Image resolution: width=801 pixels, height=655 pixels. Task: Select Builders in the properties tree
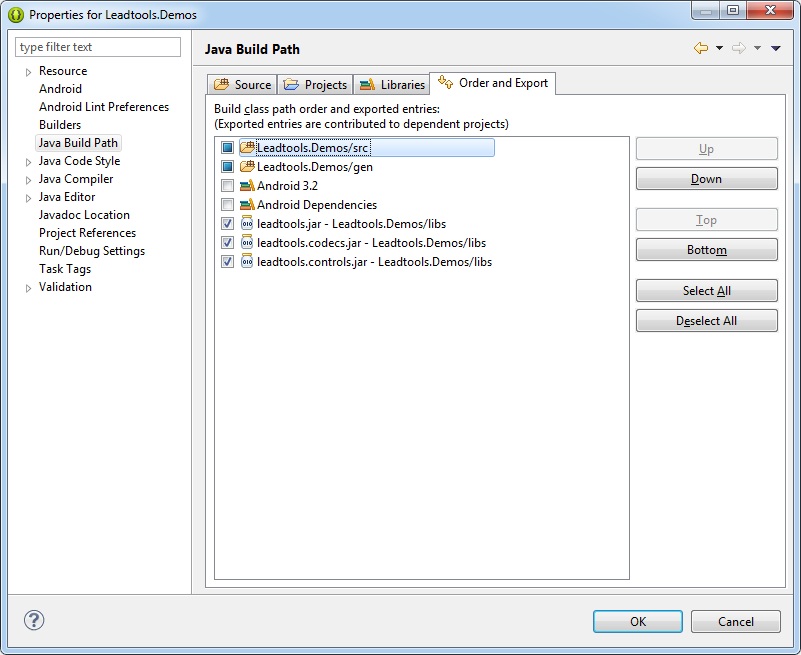(x=60, y=125)
